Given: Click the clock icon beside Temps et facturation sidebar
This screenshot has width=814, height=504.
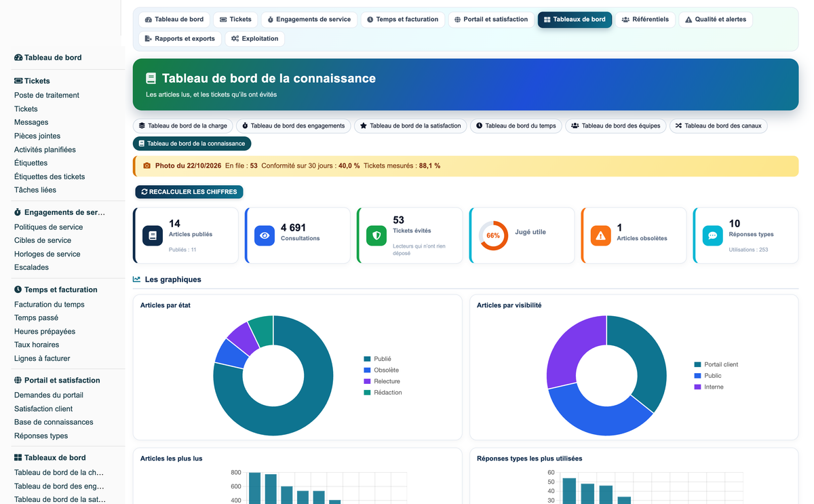Looking at the screenshot, I should tap(18, 290).
